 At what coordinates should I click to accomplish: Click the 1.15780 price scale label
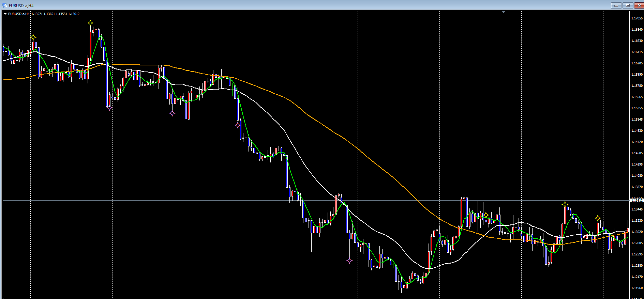pyautogui.click(x=637, y=86)
